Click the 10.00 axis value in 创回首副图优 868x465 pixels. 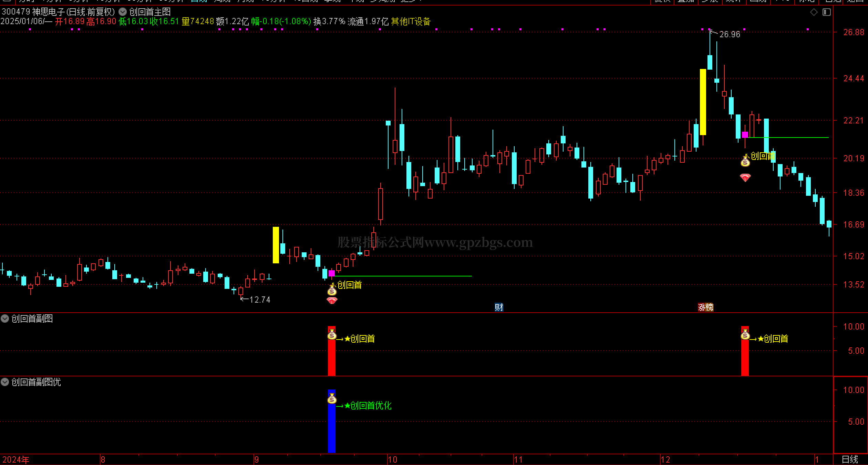point(854,390)
